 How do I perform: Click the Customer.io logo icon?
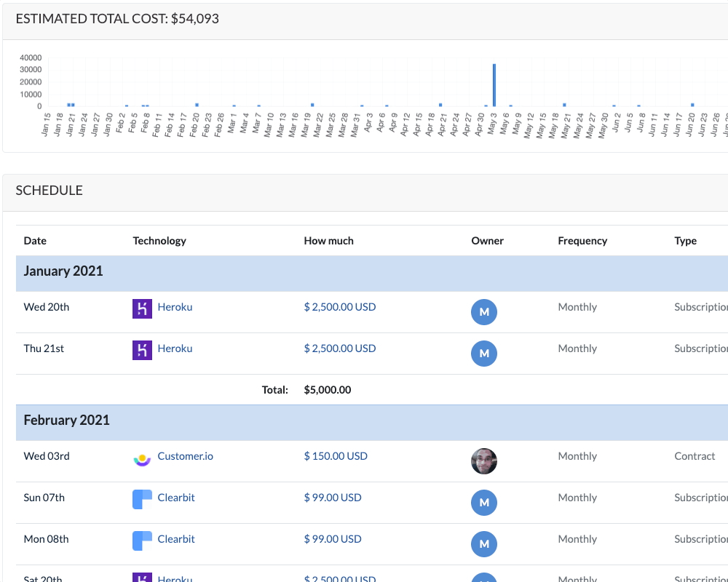(142, 460)
